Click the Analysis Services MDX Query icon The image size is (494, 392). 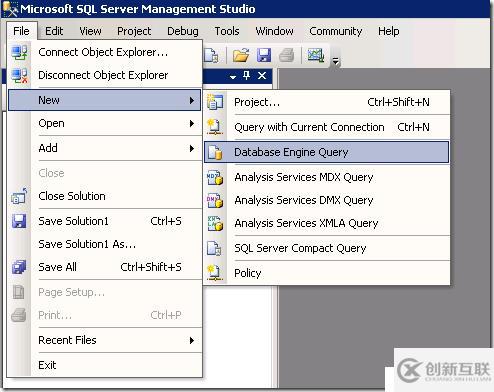215,177
